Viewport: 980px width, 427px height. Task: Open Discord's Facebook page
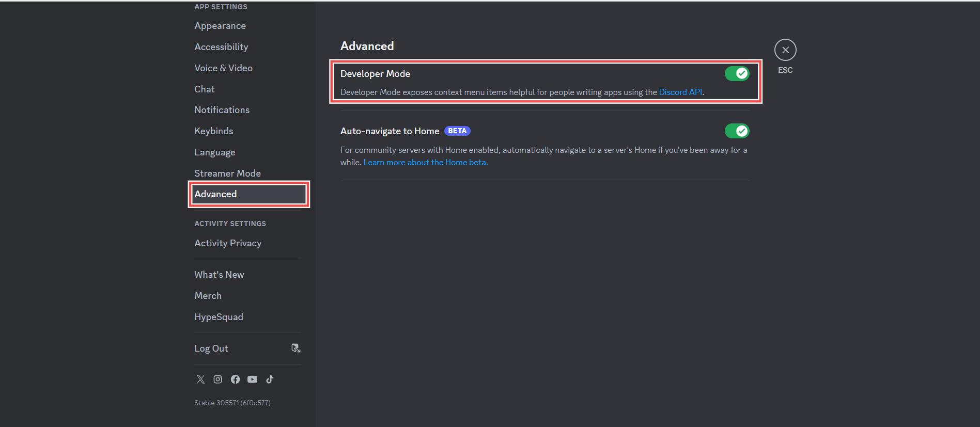[x=235, y=379]
